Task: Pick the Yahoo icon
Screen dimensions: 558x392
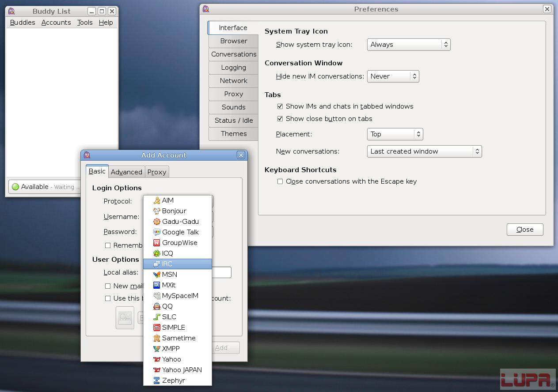Action: [156, 359]
